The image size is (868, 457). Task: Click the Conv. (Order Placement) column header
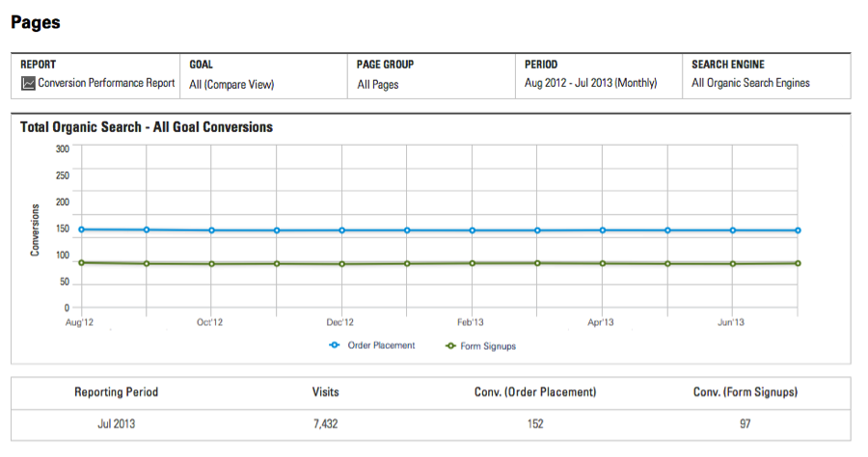pyautogui.click(x=536, y=392)
